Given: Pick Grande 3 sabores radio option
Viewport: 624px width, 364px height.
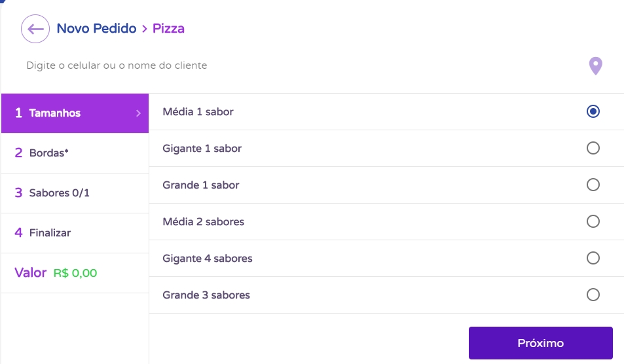Looking at the screenshot, I should pos(593,295).
